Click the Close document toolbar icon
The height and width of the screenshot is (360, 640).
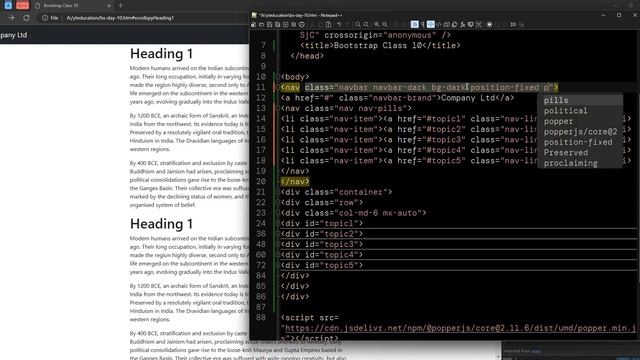[x=286, y=24]
